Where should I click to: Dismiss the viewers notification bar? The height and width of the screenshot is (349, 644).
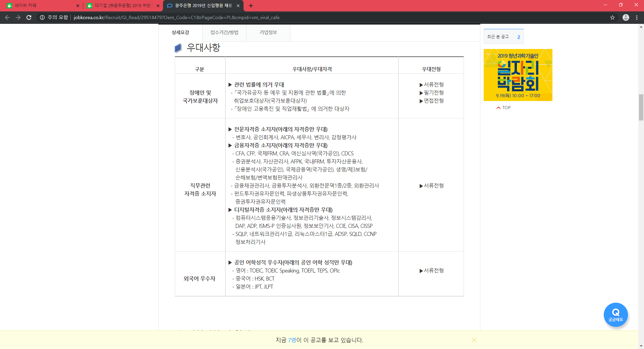coord(474,340)
